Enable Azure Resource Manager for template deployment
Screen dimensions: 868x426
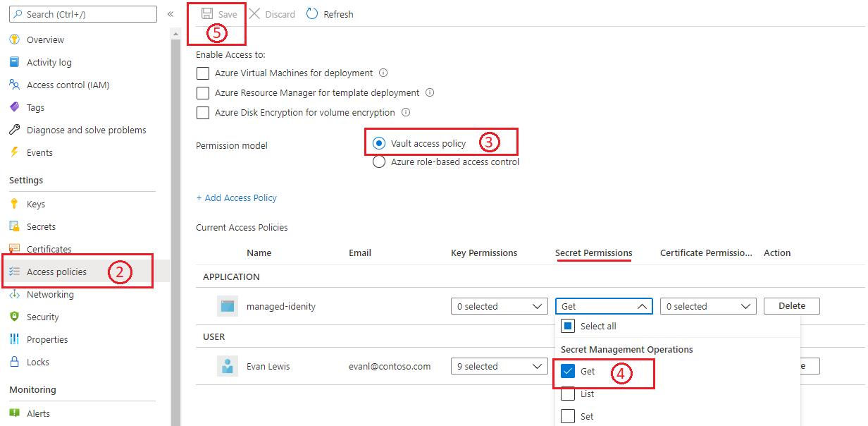coord(203,93)
